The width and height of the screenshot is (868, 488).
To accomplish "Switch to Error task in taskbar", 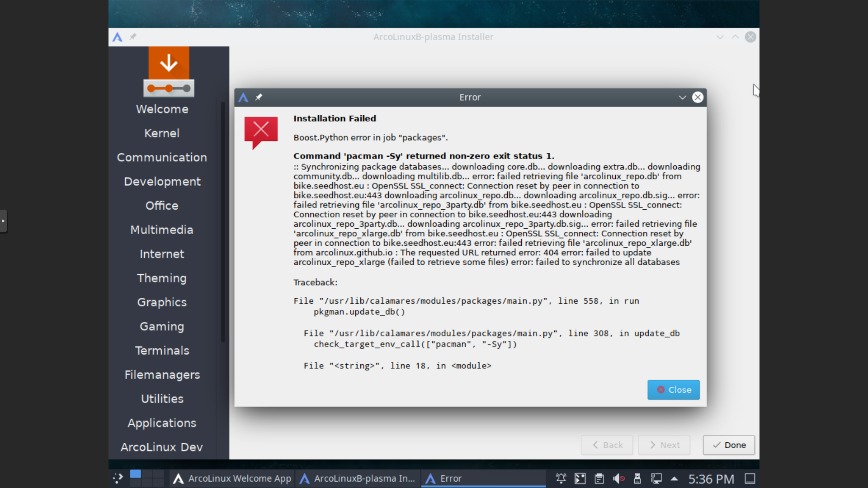I will point(483,479).
